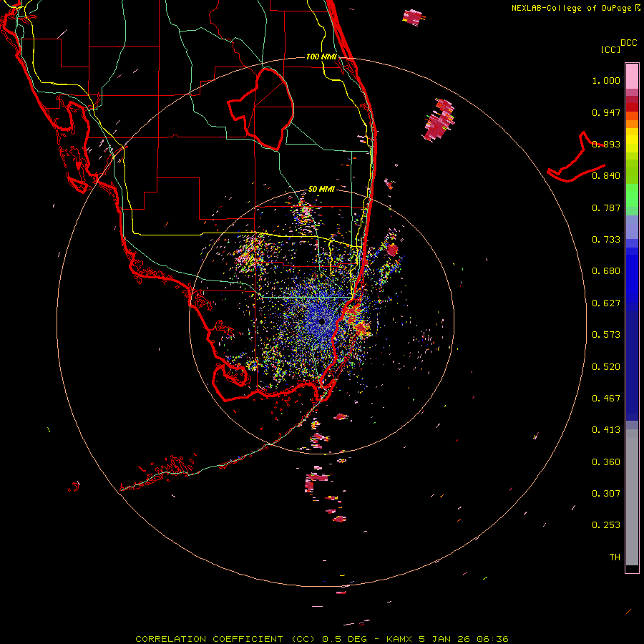Click the 0.573 colorbar value

[606, 335]
